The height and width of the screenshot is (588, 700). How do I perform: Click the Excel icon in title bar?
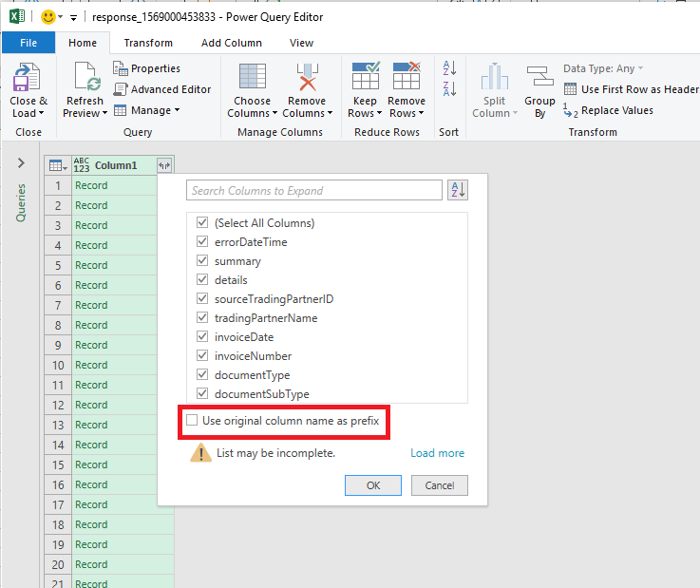point(17,16)
